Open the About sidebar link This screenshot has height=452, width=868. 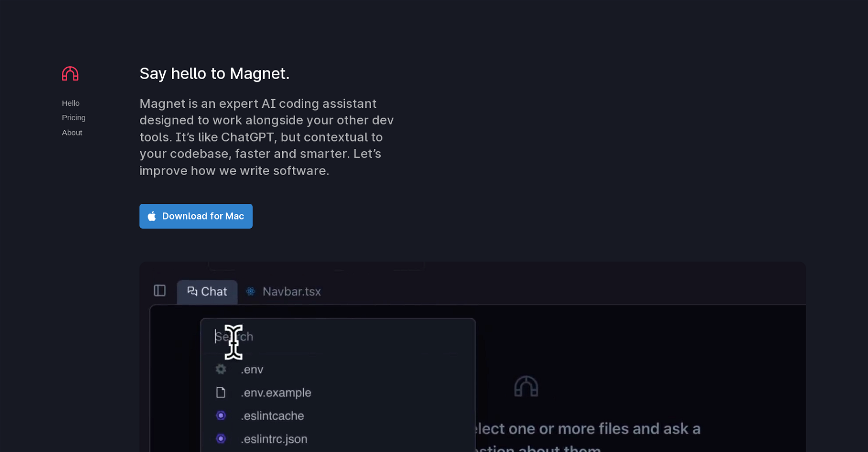pyautogui.click(x=72, y=133)
